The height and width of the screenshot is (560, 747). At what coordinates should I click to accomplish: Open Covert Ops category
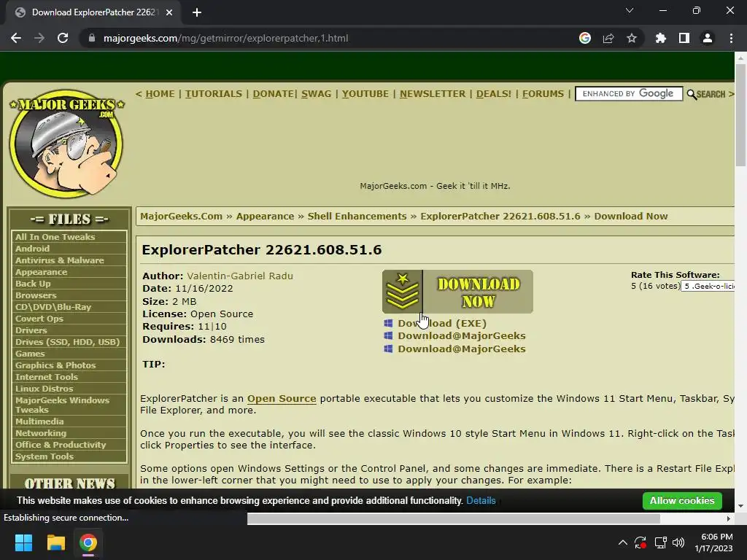(x=39, y=319)
